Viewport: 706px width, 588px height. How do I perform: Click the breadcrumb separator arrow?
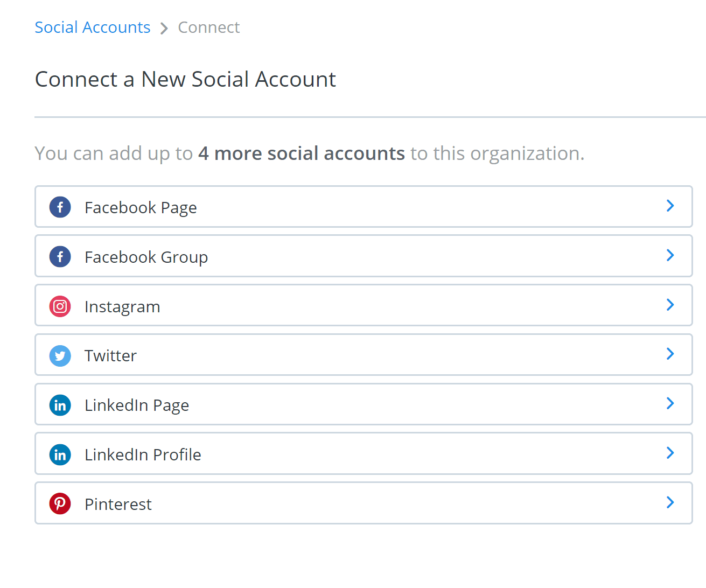point(164,28)
